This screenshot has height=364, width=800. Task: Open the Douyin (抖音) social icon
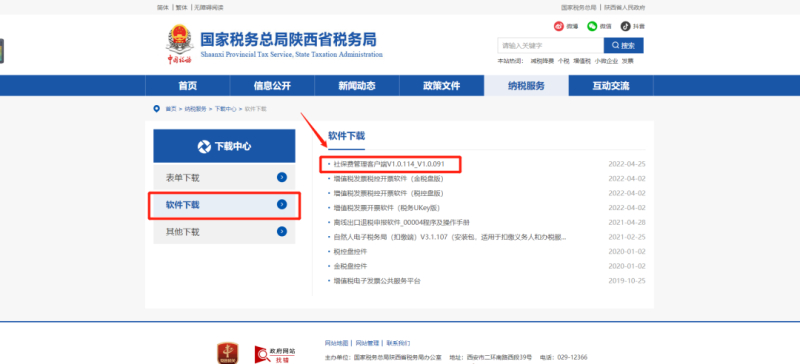coord(626,26)
